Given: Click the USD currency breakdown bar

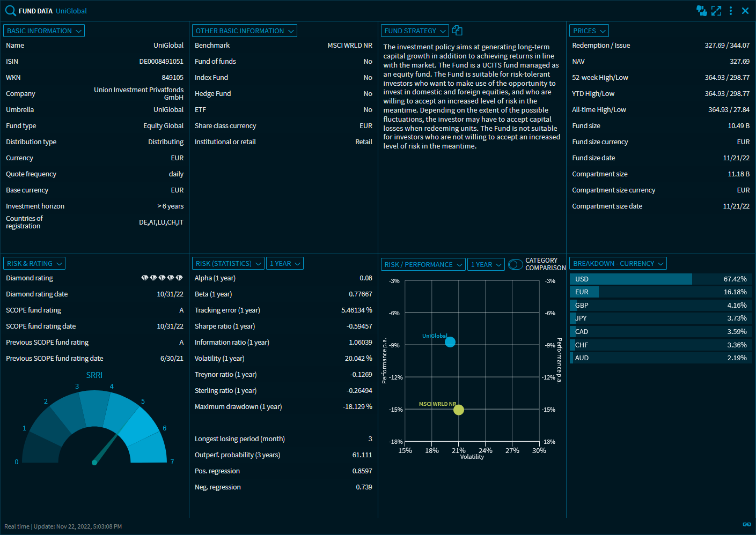Looking at the screenshot, I should click(x=631, y=279).
